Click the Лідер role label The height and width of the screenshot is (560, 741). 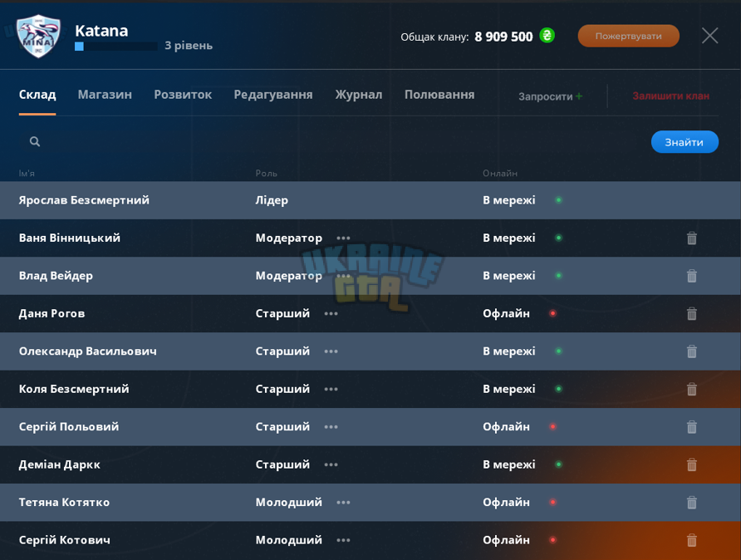click(x=272, y=200)
